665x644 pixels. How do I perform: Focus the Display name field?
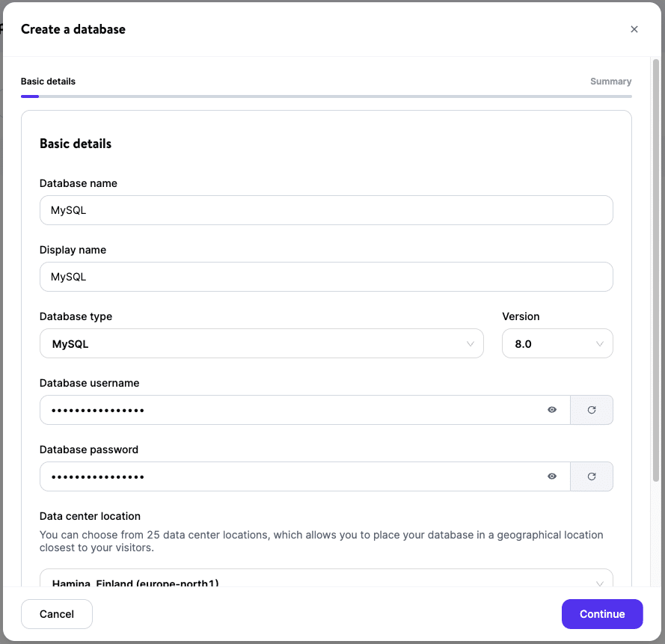click(x=326, y=277)
